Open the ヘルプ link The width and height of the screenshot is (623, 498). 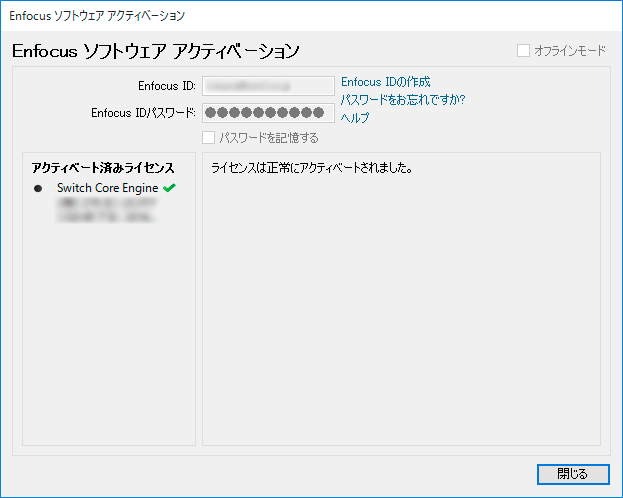pos(355,118)
